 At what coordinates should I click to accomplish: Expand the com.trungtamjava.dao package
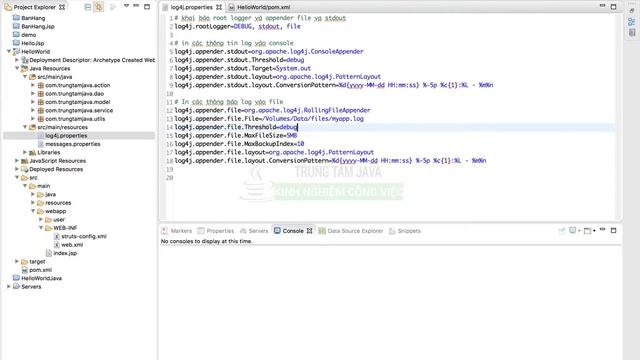[33, 93]
